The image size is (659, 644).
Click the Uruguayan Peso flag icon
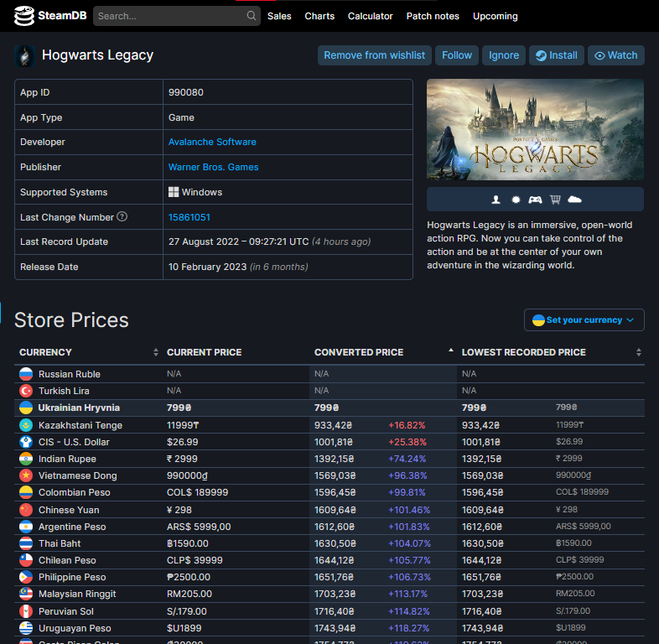(26, 628)
